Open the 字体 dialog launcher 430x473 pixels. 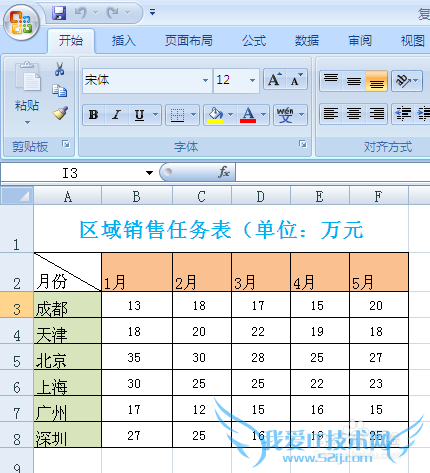(303, 144)
